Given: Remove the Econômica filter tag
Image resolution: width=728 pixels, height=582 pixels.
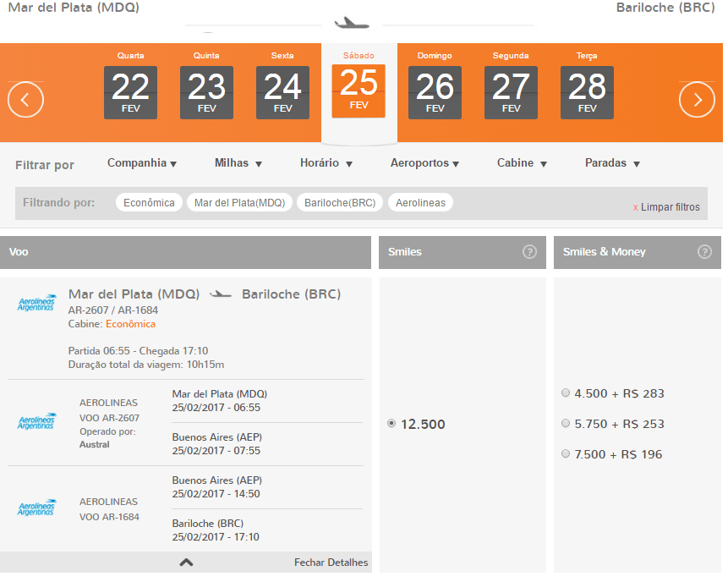Looking at the screenshot, I should 149,202.
